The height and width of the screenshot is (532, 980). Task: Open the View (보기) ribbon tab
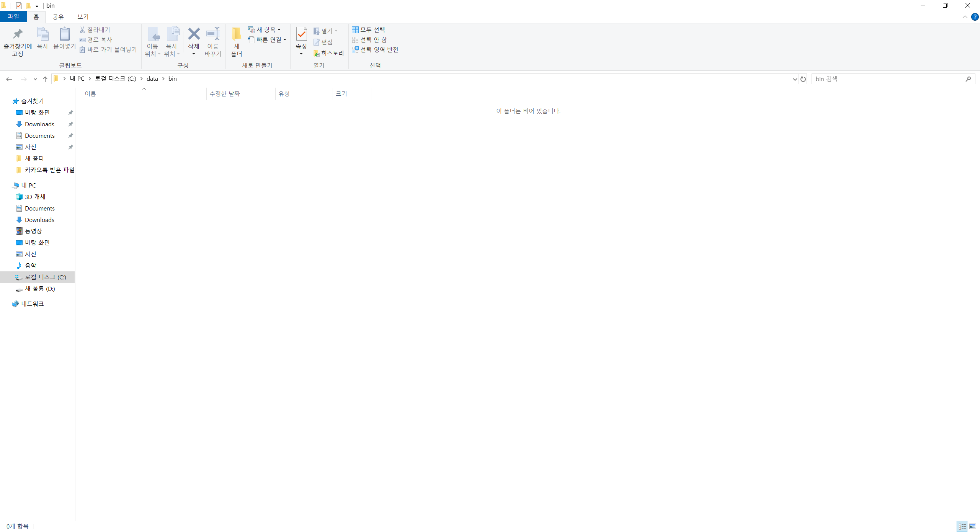coord(83,17)
